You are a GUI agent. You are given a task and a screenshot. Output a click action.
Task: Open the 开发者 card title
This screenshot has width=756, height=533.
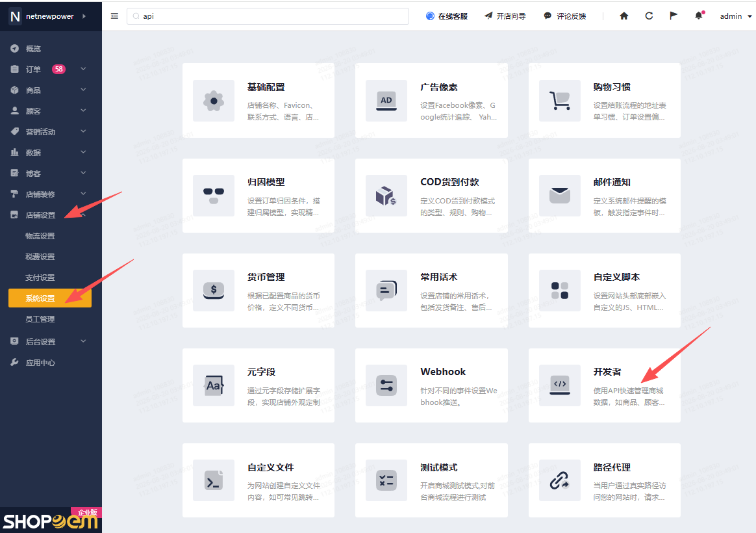point(607,372)
